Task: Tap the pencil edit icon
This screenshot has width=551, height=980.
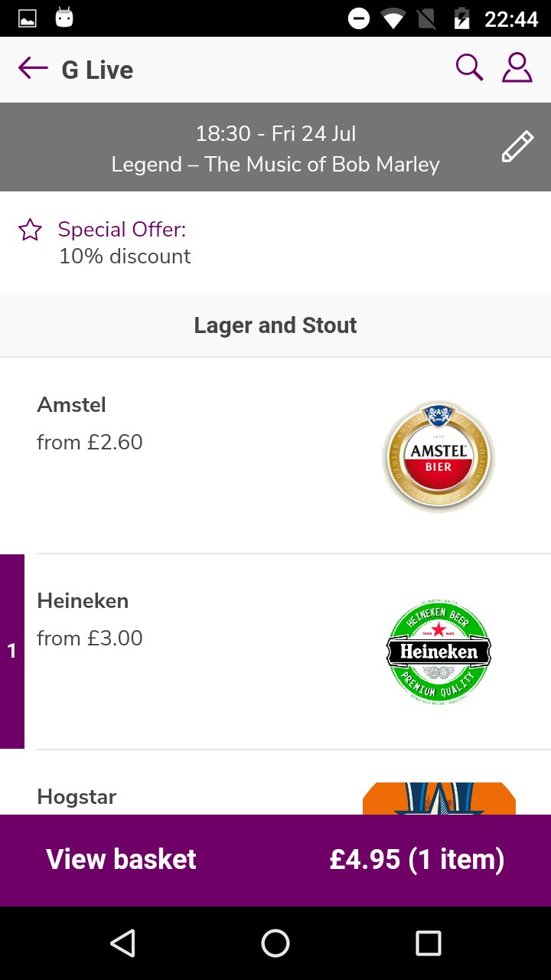Action: [x=517, y=146]
